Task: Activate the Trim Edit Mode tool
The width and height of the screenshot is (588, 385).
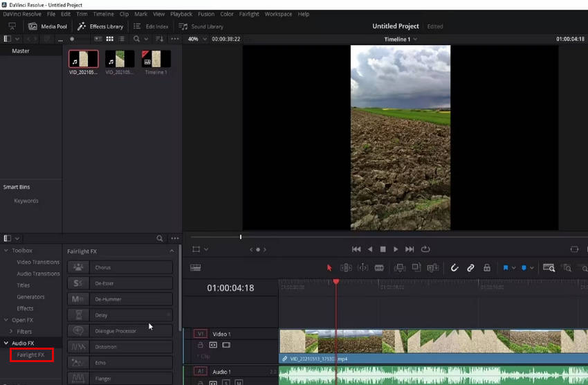Action: click(346, 268)
